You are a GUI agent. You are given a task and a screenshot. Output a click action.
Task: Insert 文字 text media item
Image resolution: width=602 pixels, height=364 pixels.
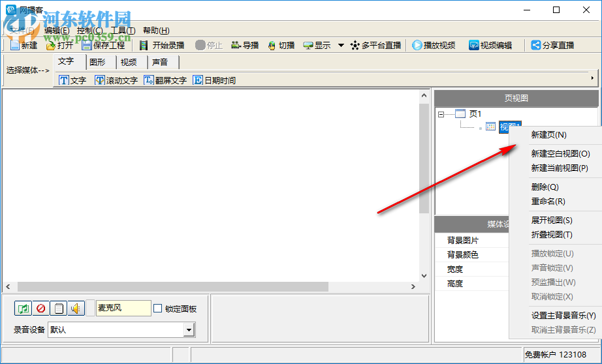pos(72,80)
